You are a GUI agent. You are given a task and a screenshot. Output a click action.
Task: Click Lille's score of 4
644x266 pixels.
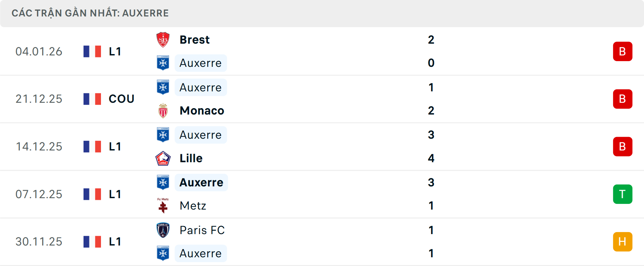point(431,158)
